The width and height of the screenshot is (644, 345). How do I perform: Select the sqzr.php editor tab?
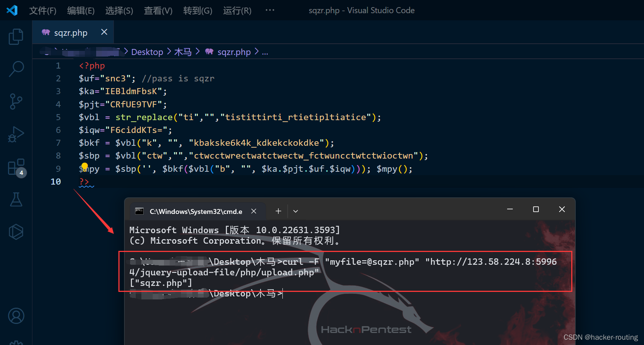(73, 32)
